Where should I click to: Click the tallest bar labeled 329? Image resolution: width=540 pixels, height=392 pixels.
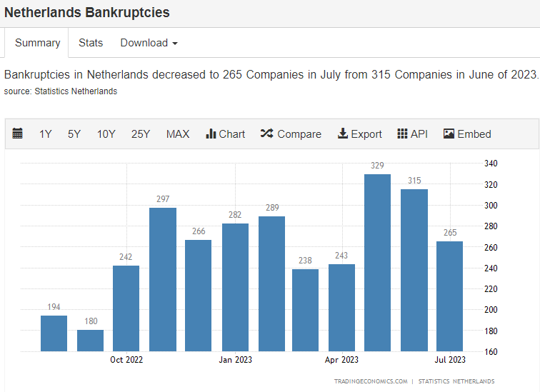pyautogui.click(x=377, y=263)
